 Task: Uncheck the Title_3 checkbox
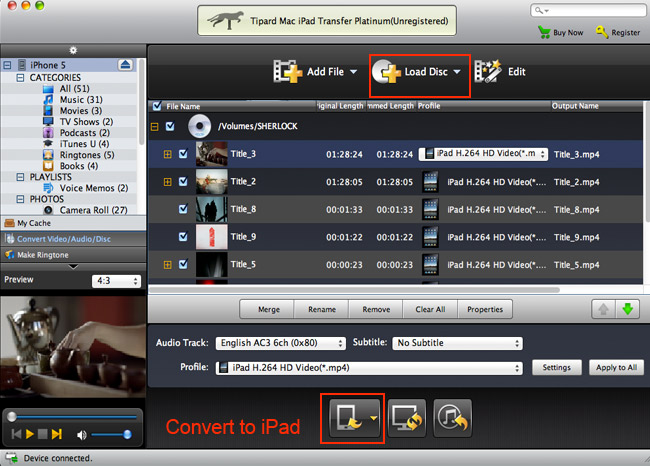(183, 154)
